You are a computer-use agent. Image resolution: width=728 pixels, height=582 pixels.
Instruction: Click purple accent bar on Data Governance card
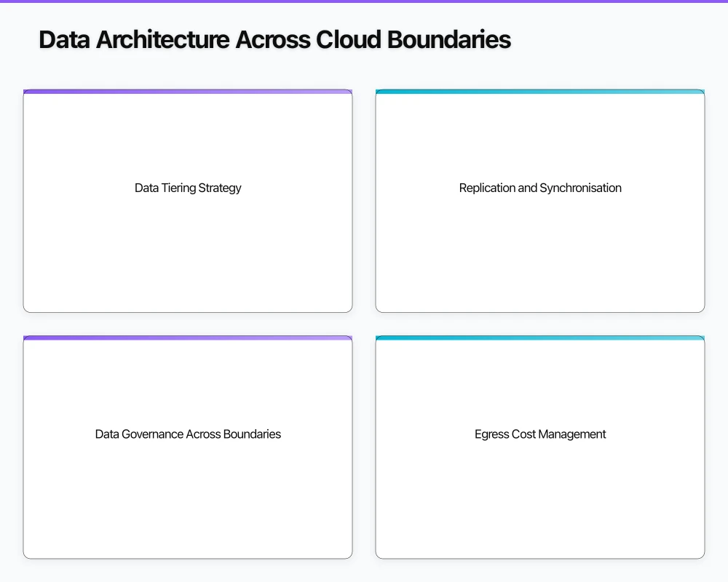point(188,338)
